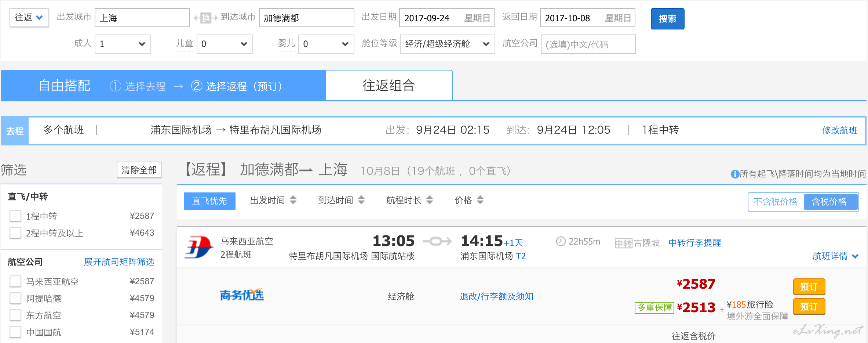Check the 阿提哈德 airline filter

point(15,298)
